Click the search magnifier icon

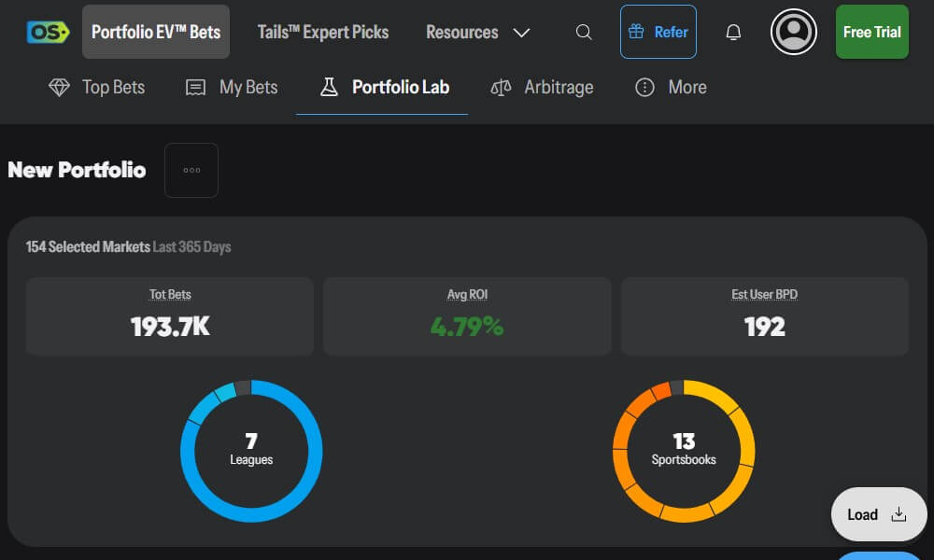pyautogui.click(x=584, y=31)
